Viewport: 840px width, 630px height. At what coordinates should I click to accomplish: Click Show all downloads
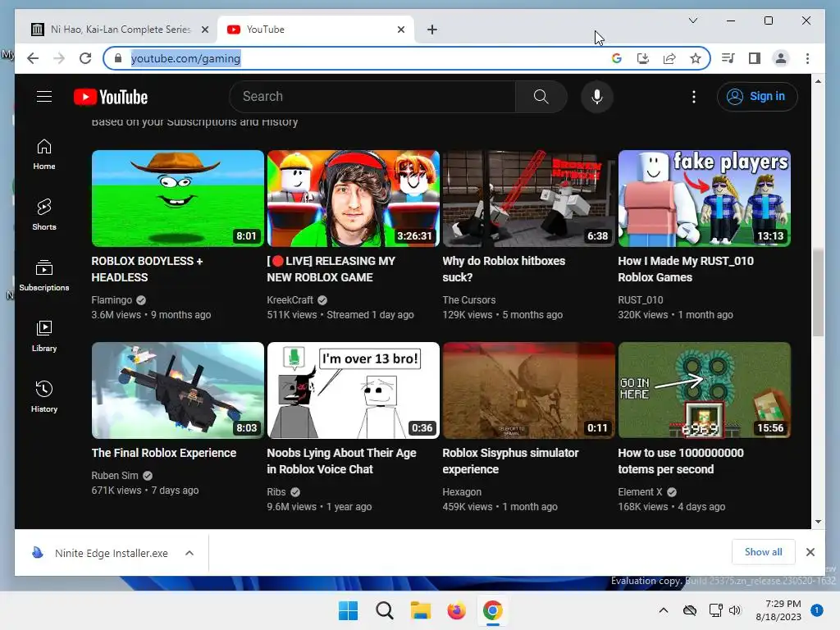(763, 552)
